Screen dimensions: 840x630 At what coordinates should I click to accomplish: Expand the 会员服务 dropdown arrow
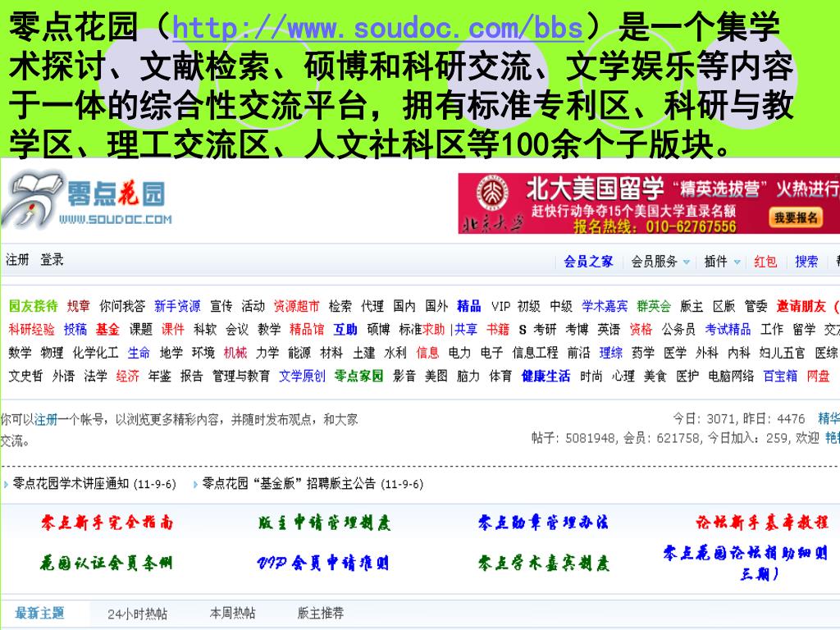[x=687, y=262]
